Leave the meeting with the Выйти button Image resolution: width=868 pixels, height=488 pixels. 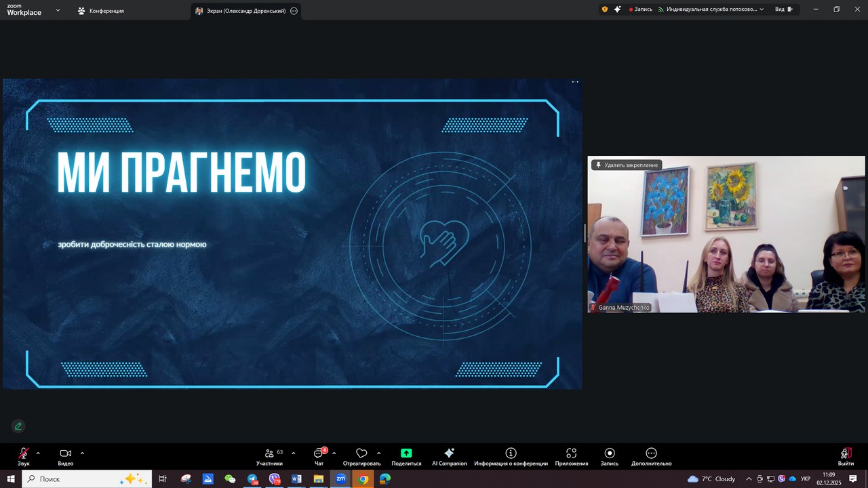[x=845, y=454]
